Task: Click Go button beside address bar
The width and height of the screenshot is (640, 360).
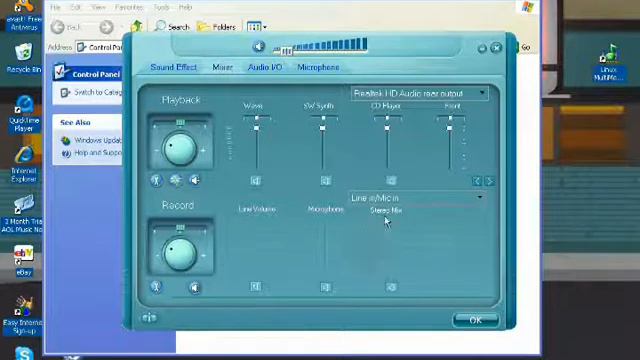Action: click(523, 47)
